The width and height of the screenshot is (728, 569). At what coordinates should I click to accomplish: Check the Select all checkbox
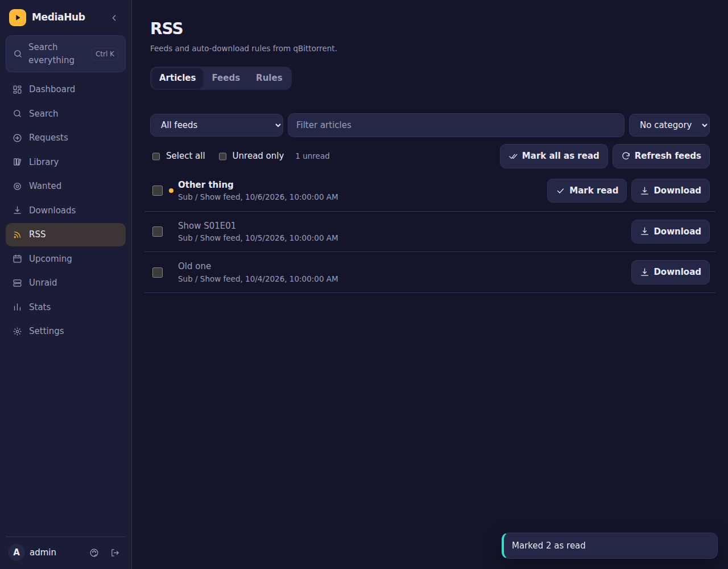[156, 156]
